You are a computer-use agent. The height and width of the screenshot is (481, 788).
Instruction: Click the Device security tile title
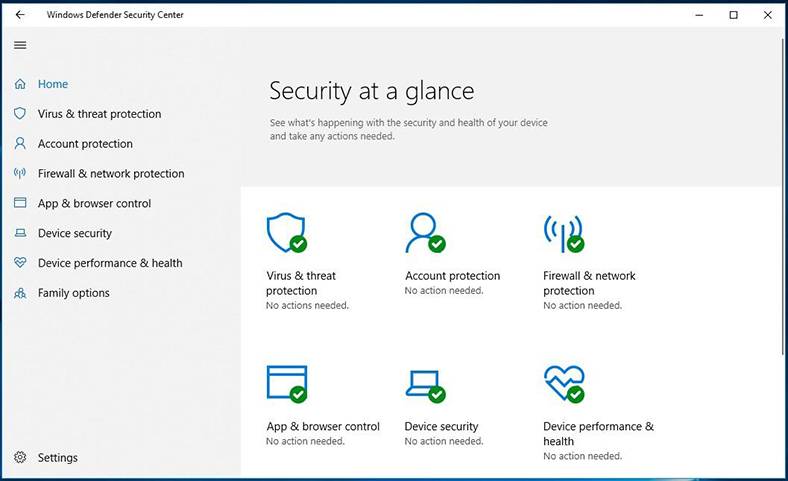(x=441, y=426)
